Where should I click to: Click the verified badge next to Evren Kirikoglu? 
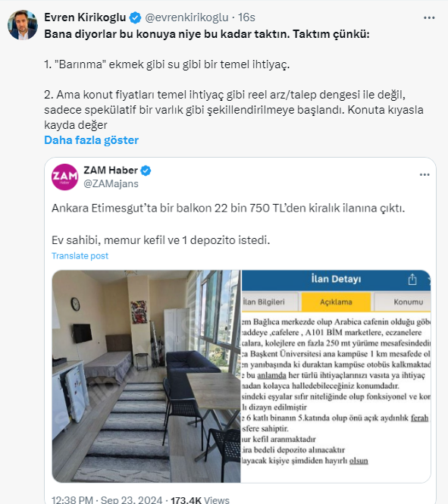coord(135,17)
